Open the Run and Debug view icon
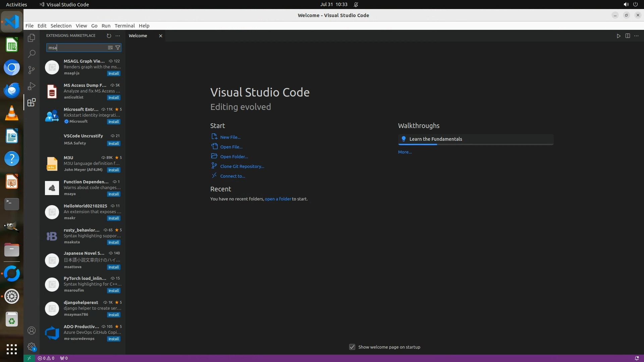Screen dimensions: 644x362 click(32, 86)
